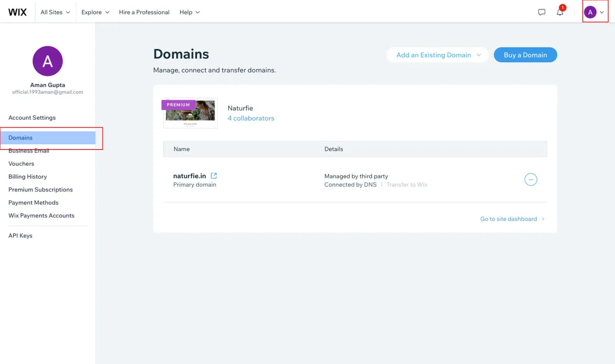View the 4 collaborators link
The height and width of the screenshot is (364, 615).
[251, 118]
